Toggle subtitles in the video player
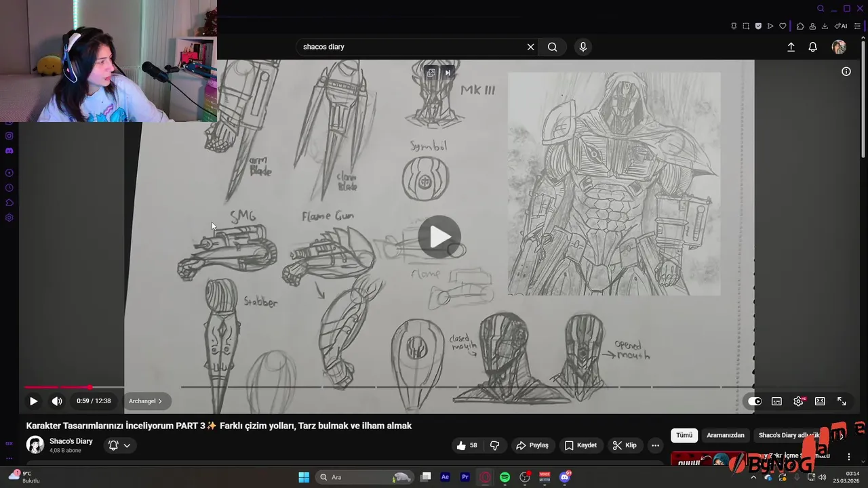The width and height of the screenshot is (868, 488). (x=776, y=401)
